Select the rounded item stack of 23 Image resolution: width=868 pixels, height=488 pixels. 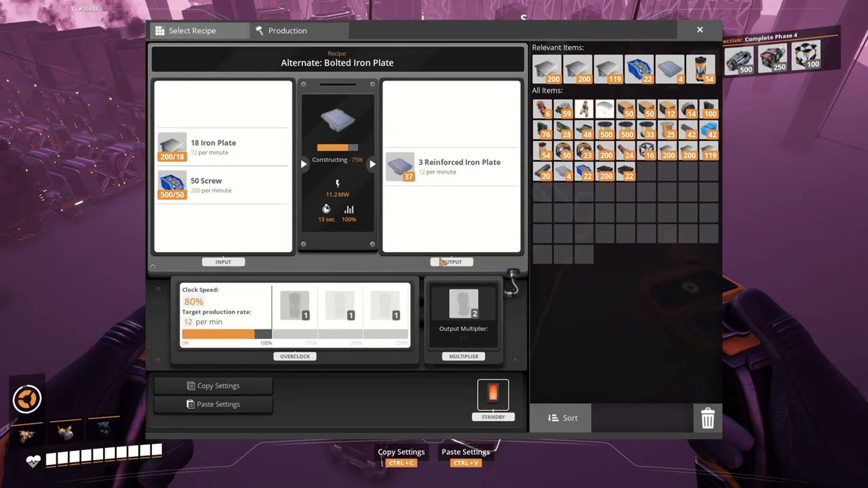[x=584, y=150]
